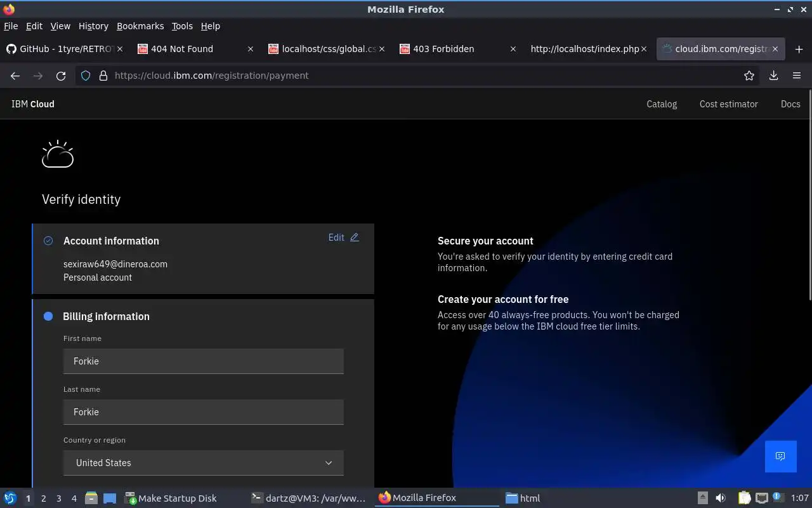The width and height of the screenshot is (812, 508).
Task: Open the File menu
Action: [x=11, y=26]
